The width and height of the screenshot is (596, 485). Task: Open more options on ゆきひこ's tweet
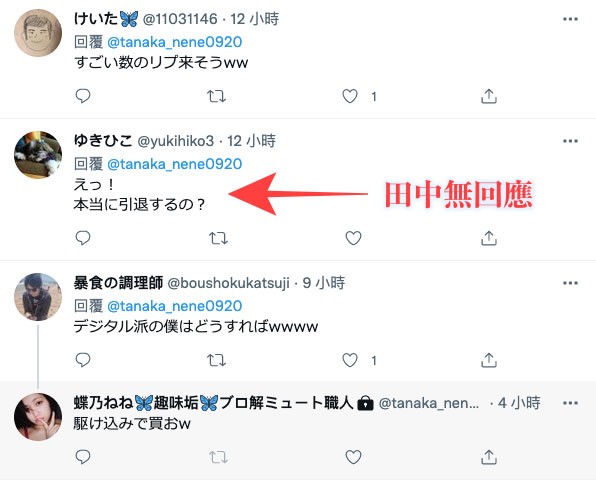pos(570,141)
